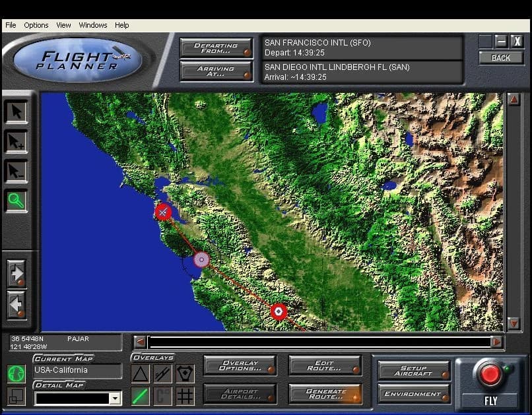Click the left arrow navigation button
Image resolution: width=532 pixels, height=415 pixels.
(x=17, y=304)
